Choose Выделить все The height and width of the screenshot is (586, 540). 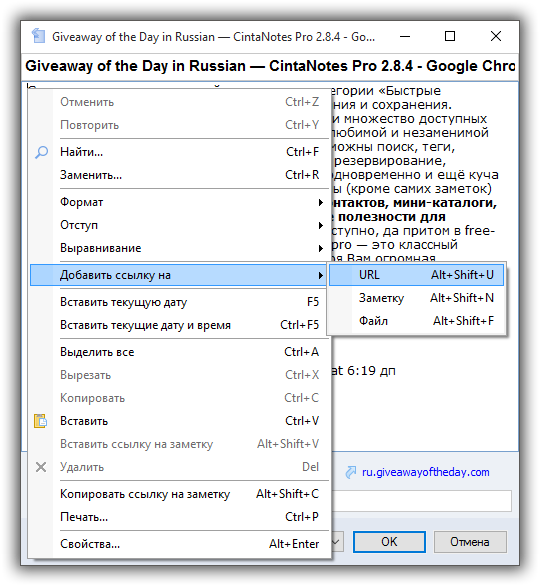pyautogui.click(x=179, y=352)
